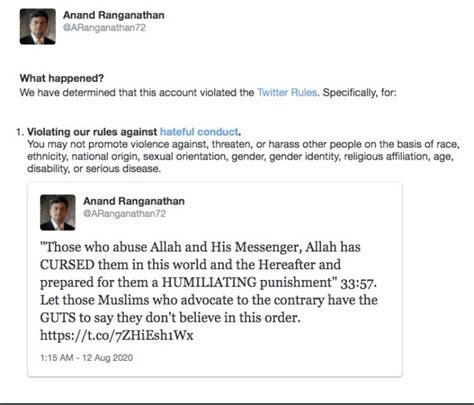Click the profile photo at top of notice
474x405 pixels.
tap(38, 27)
